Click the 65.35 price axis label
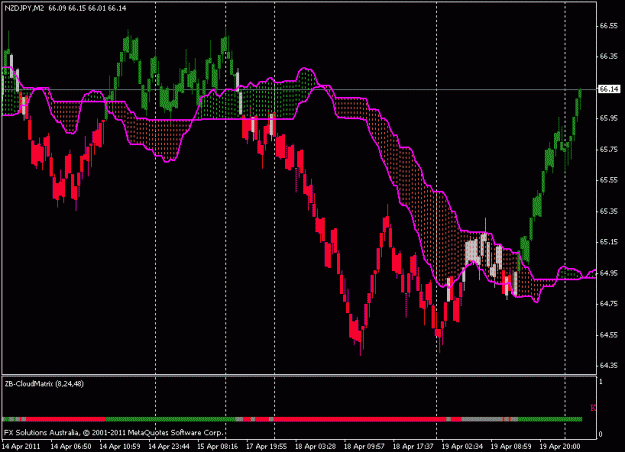The image size is (625, 452). coord(608,211)
